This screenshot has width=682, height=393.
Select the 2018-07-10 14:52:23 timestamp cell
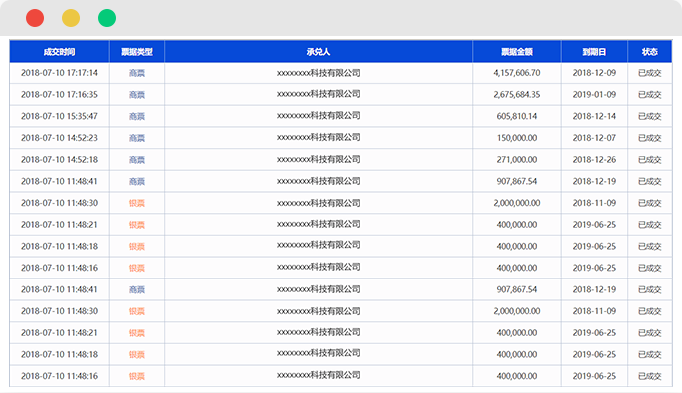pyautogui.click(x=59, y=138)
